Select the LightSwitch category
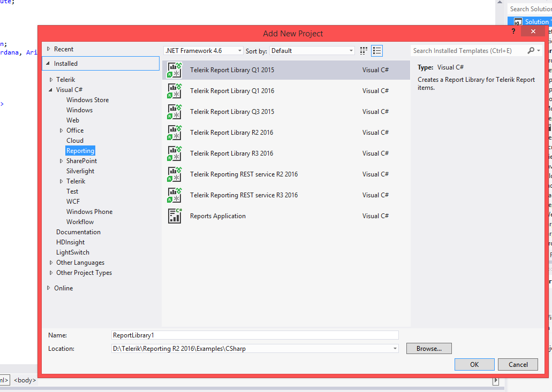552x392 pixels. pos(72,252)
